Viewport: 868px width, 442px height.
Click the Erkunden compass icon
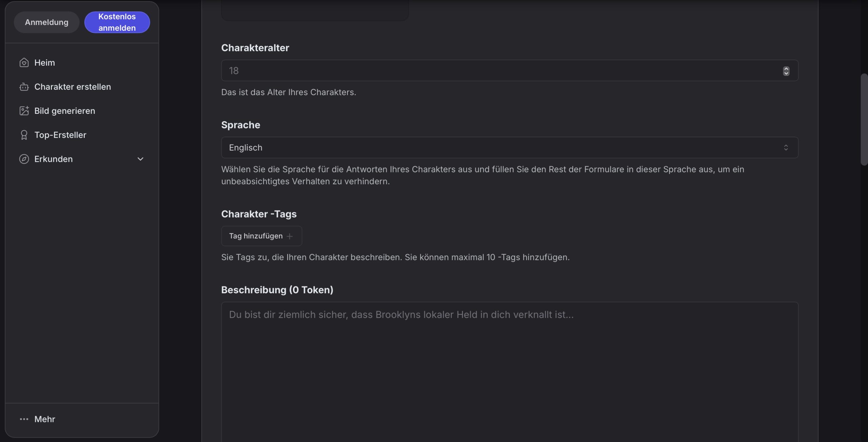click(24, 159)
